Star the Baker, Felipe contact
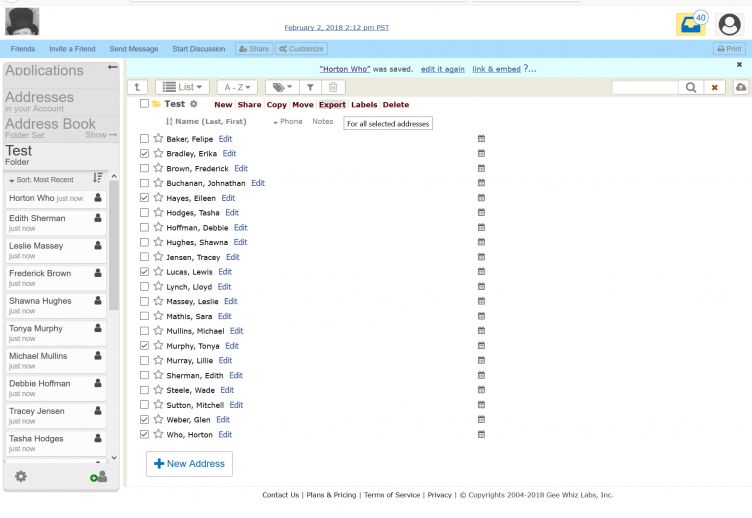 point(158,139)
